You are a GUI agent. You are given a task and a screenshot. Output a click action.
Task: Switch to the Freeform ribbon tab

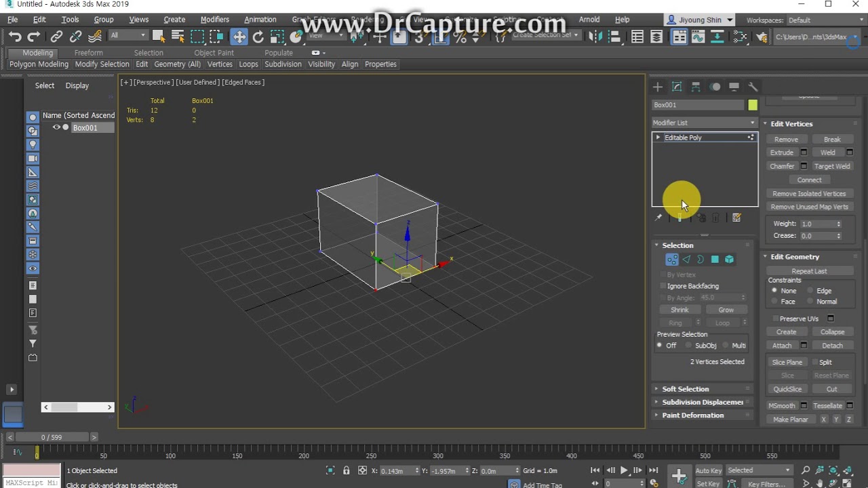pyautogui.click(x=89, y=53)
